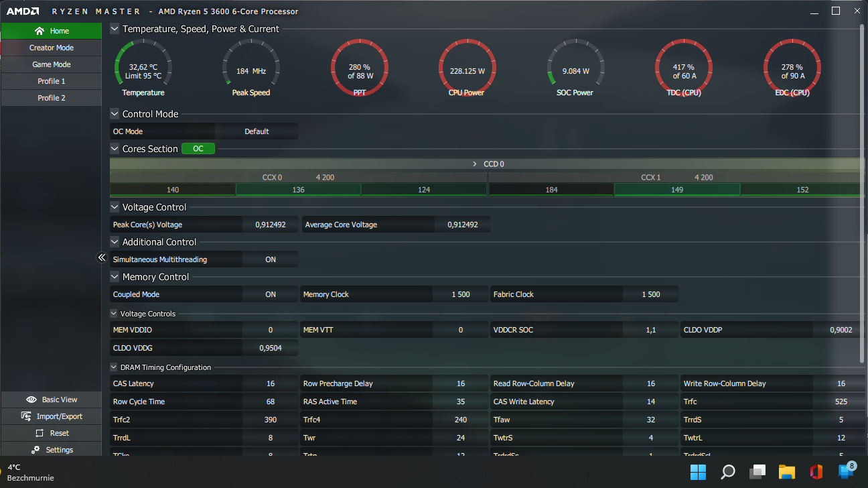Toggle Simultaneous Multithreading ON value
This screenshot has height=488, width=868.
click(x=271, y=259)
